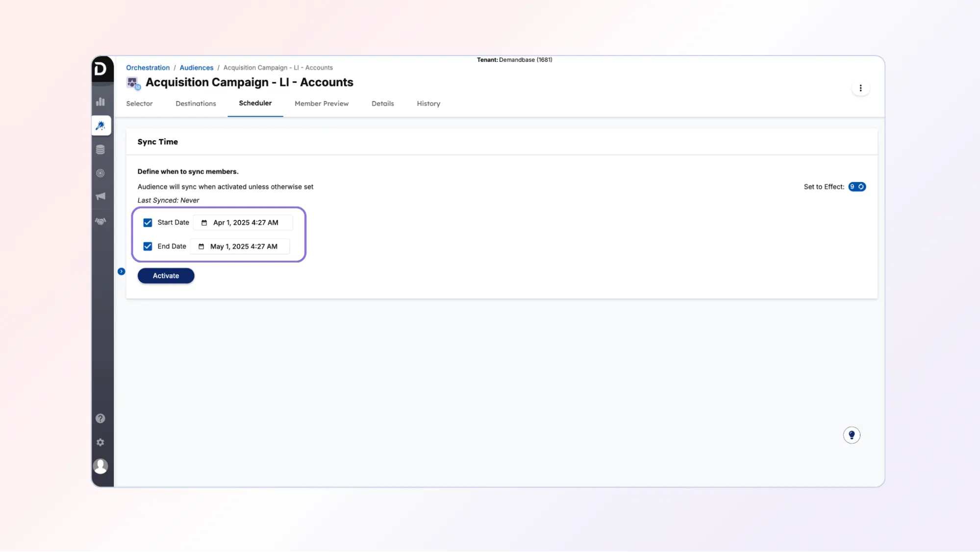The height and width of the screenshot is (552, 980).
Task: Switch to the Member Preview tab
Action: [321, 104]
